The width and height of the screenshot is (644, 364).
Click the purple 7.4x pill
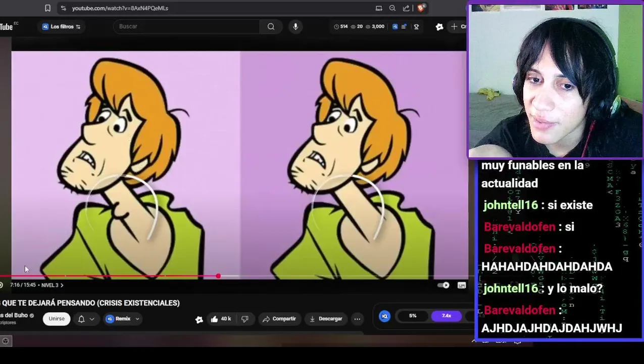click(x=447, y=316)
